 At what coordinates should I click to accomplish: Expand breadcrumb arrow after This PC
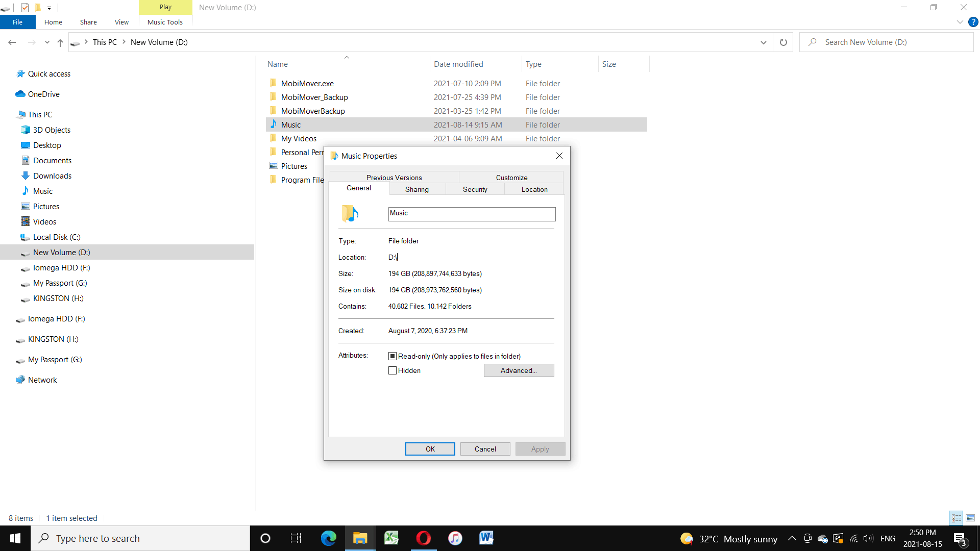point(124,42)
